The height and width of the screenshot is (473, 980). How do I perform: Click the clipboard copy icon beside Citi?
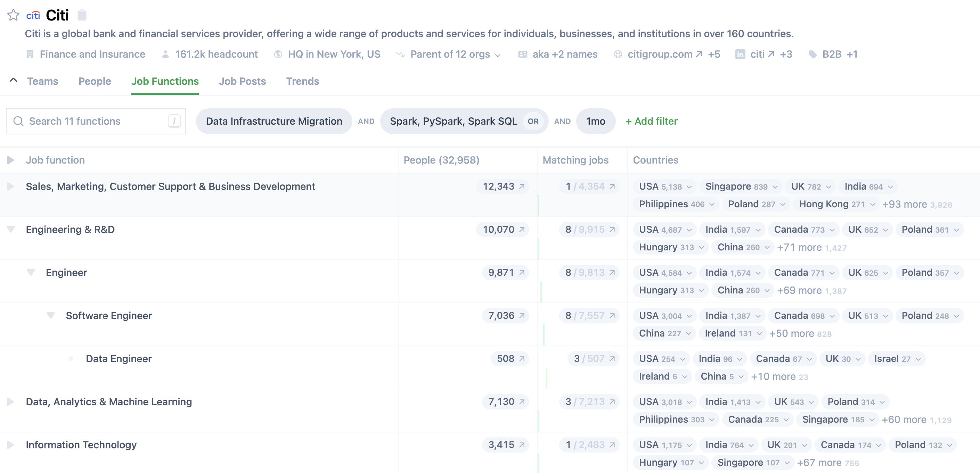tap(82, 15)
